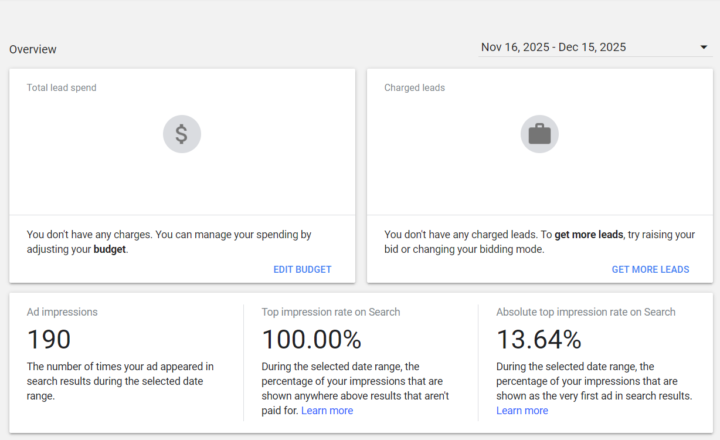Click the briefcase icon in Charged leads
Image resolution: width=720 pixels, height=440 pixels.
(539, 133)
